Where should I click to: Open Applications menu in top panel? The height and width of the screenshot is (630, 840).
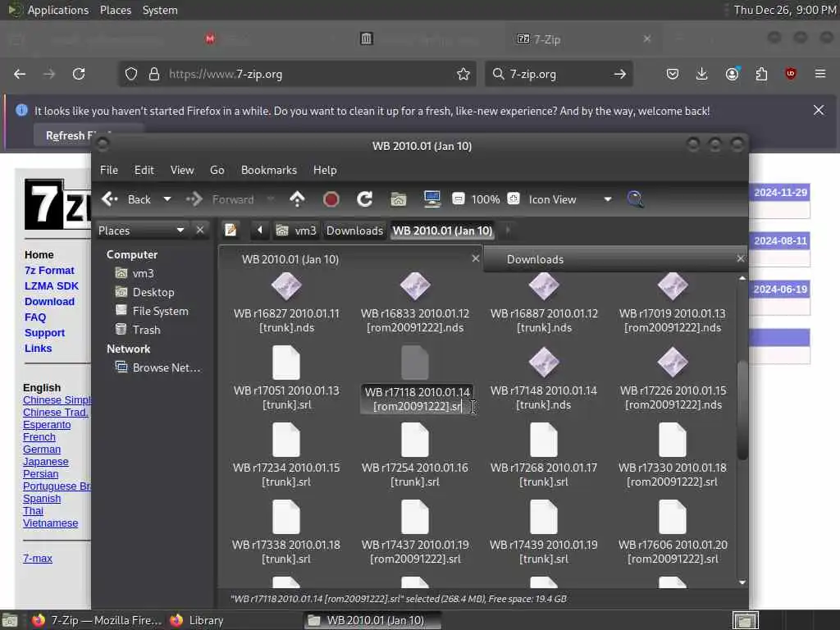(48, 10)
